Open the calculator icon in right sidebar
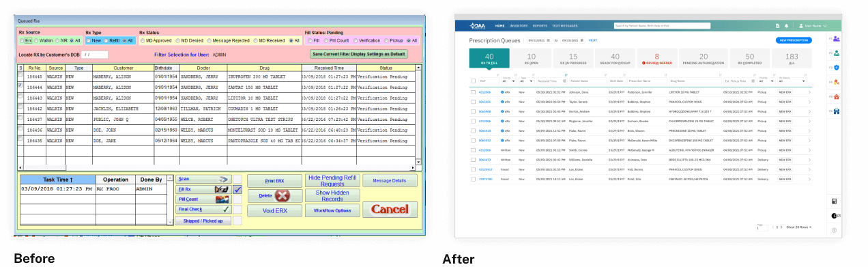This screenshot has height=267, width=868. point(834,201)
